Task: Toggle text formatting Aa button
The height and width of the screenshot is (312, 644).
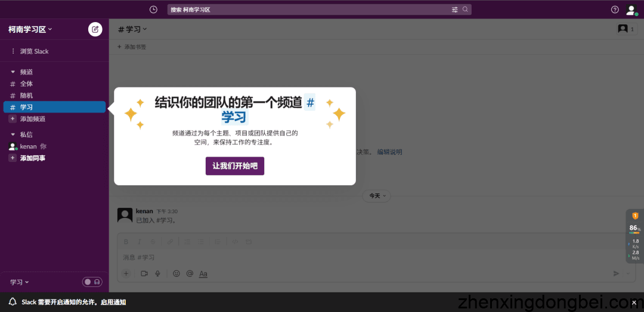Action: (x=203, y=273)
